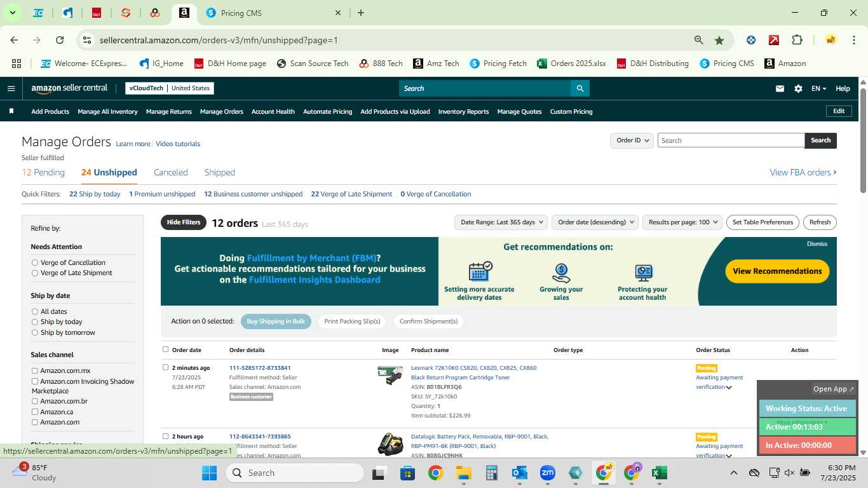Open Microsoft Store from the taskbar
Screen dimensions: 868x488
407,473
